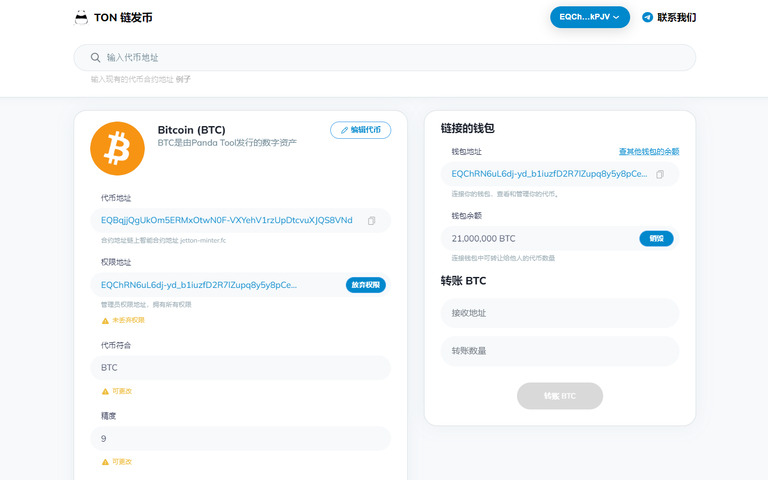768x480 pixels.
Task: Focus the 输入代币地址 search field
Action: pos(384,58)
